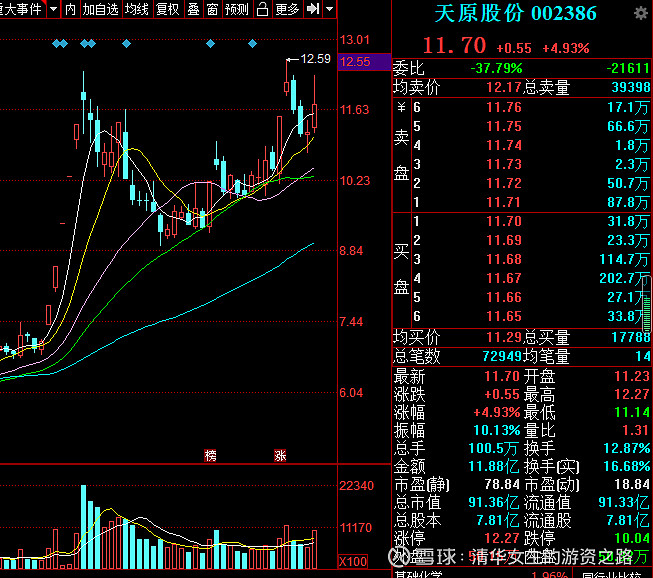Open the settings gear next to the stock name

pos(641,13)
